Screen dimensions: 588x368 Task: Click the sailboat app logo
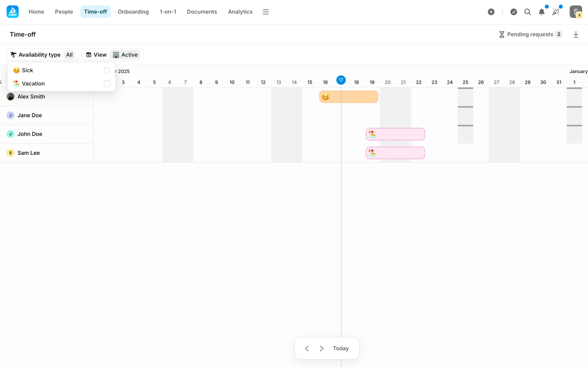13,12
